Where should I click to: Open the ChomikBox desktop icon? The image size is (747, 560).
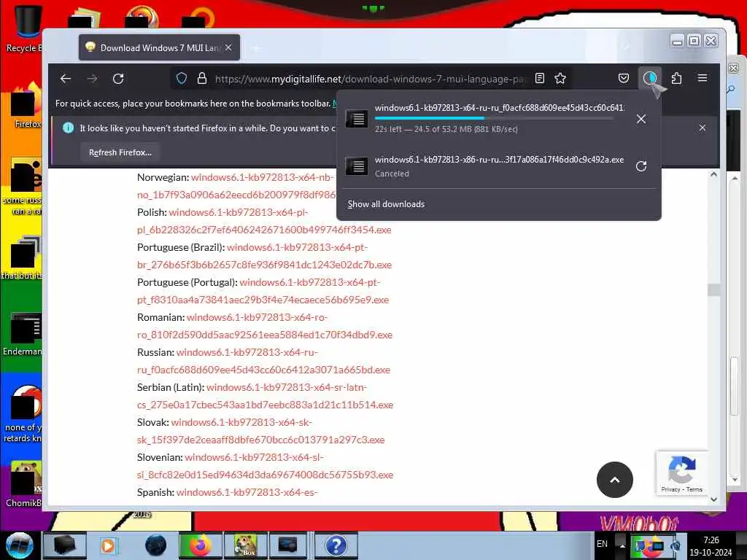(25, 484)
